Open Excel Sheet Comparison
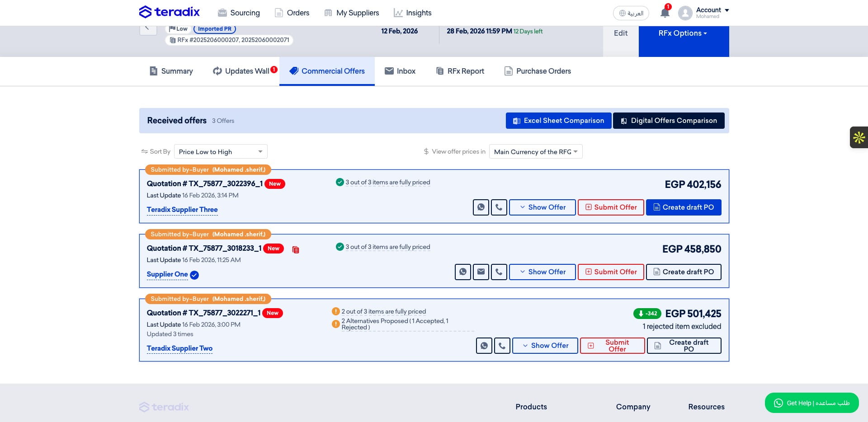 559,121
